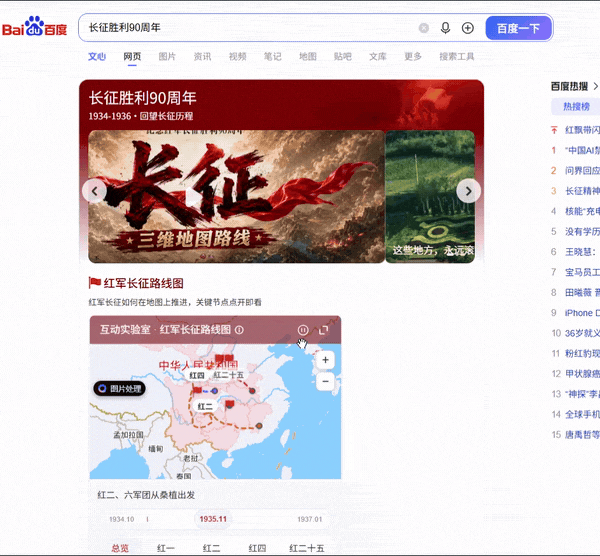Select the 热搜榜 tab
The image size is (600, 556).
coord(576,106)
